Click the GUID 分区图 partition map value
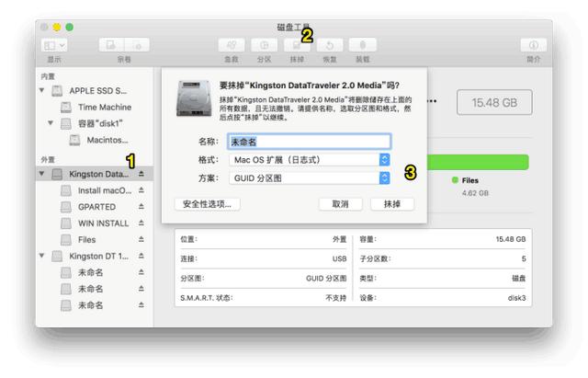 click(x=326, y=279)
